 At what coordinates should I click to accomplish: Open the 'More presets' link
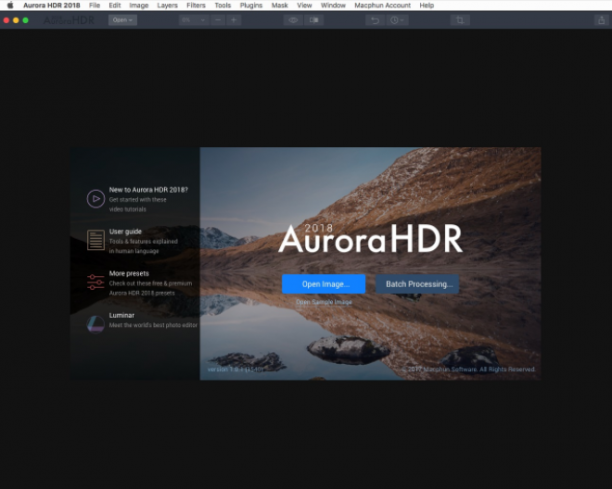click(x=129, y=273)
